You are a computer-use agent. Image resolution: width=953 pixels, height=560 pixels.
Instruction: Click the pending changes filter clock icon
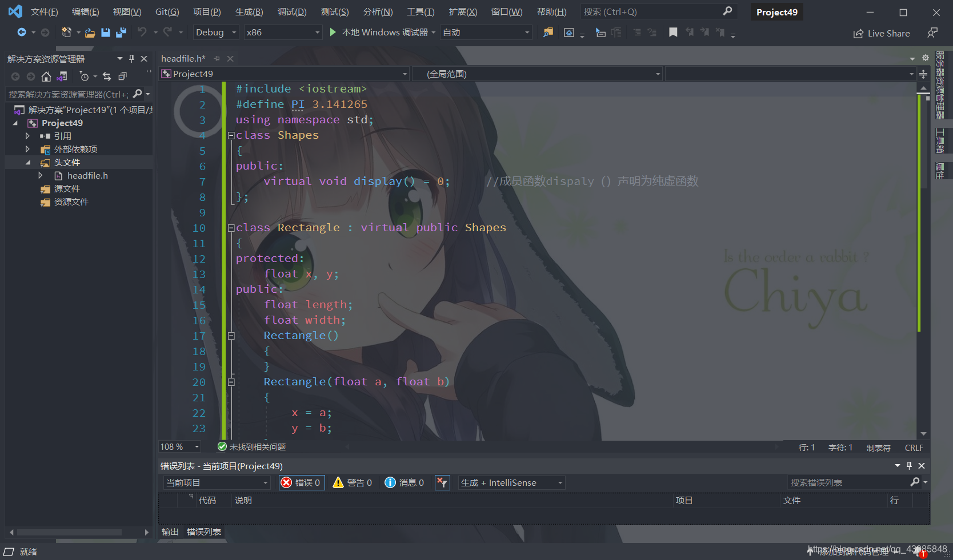(84, 76)
